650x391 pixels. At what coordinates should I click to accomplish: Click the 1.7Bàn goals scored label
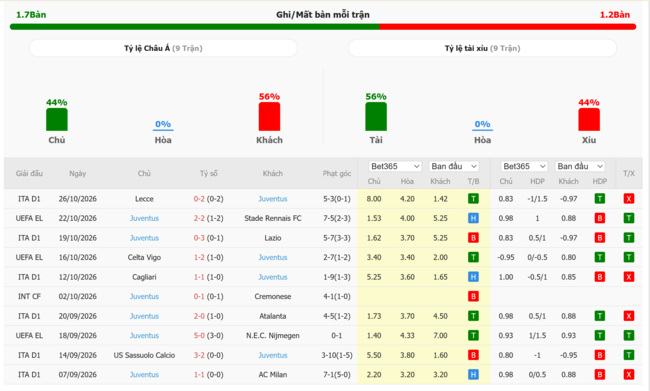click(x=31, y=15)
